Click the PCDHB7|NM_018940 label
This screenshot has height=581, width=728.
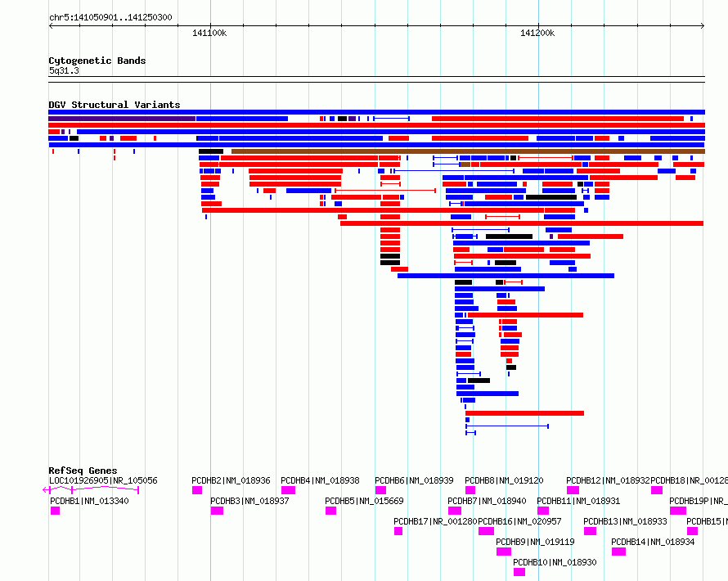click(487, 501)
